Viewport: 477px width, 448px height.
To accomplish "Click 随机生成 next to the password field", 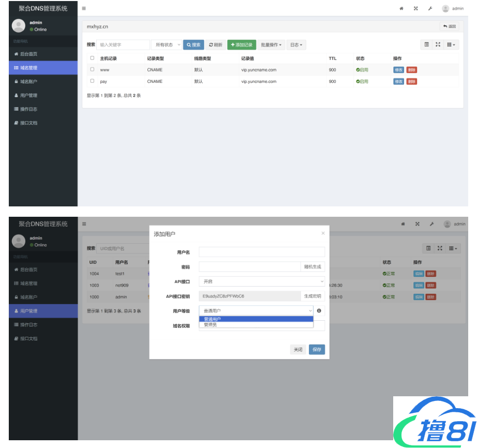I will click(x=312, y=267).
